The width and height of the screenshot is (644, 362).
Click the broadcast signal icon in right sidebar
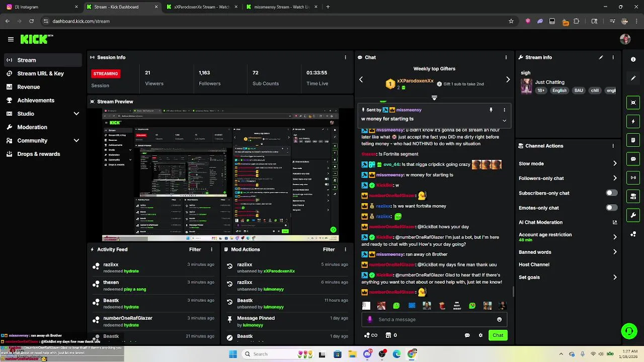(x=633, y=177)
